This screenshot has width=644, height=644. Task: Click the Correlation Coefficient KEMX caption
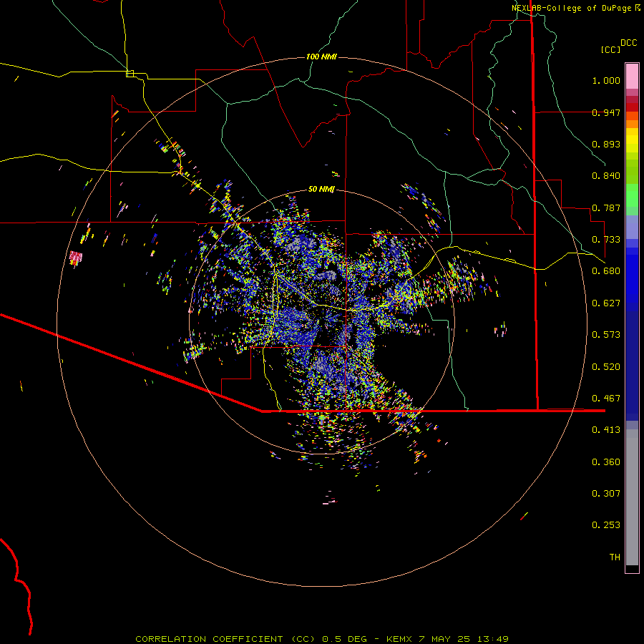point(322,639)
